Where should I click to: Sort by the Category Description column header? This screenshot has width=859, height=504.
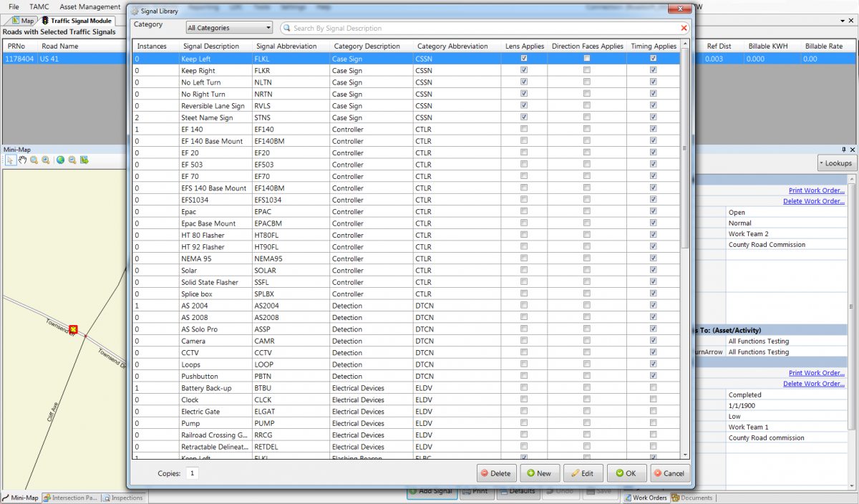click(x=367, y=46)
